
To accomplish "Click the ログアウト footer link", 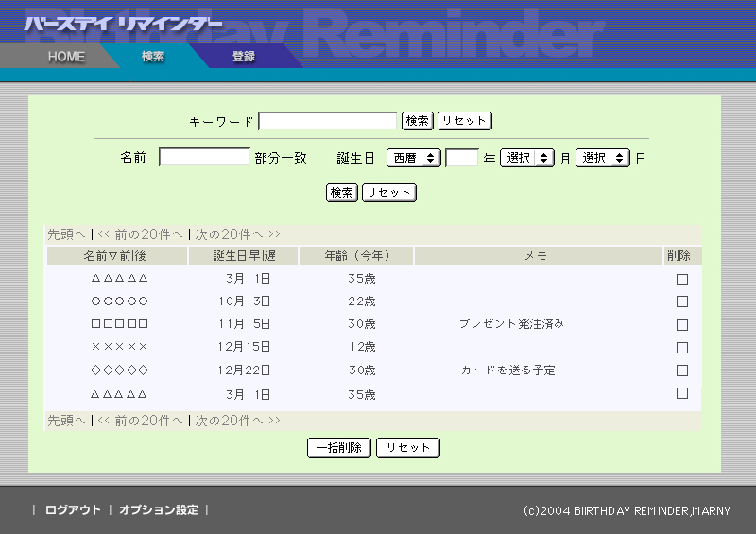I will [x=73, y=510].
